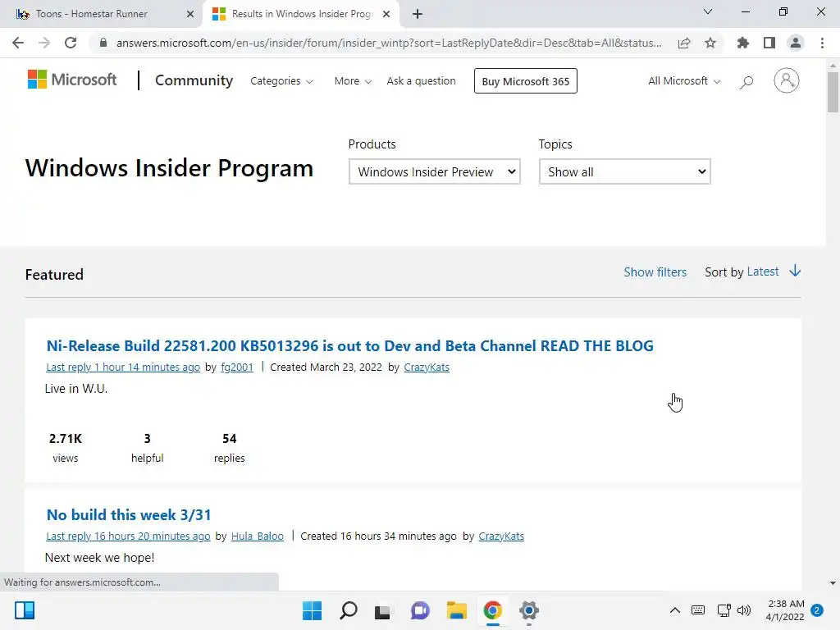Viewport: 840px width, 630px height.
Task: Open the Chrome profile avatar
Action: [x=796, y=43]
